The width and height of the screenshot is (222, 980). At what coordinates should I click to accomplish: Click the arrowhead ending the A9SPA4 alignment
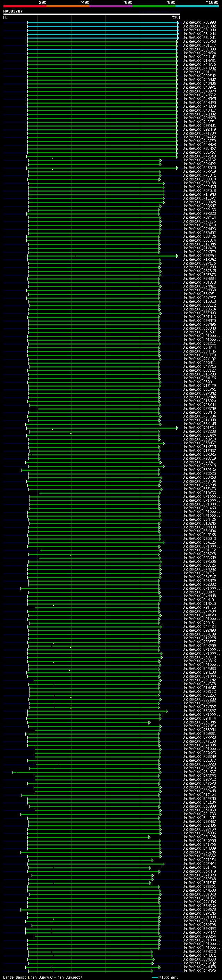coord(177,256)
